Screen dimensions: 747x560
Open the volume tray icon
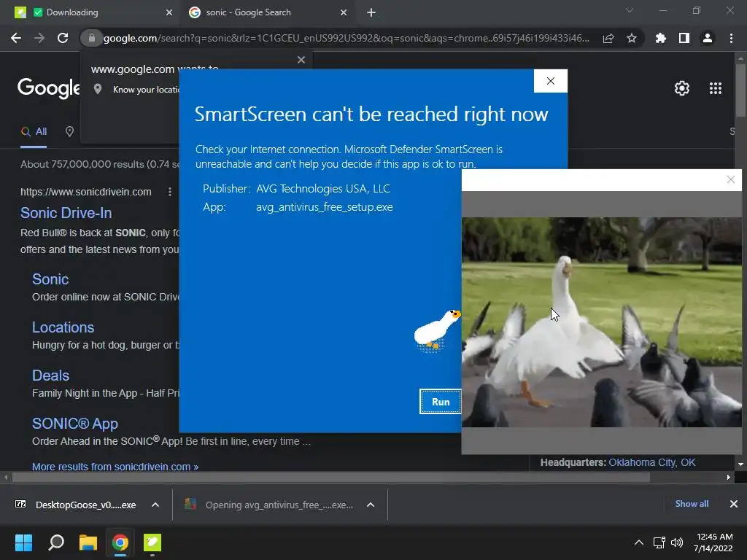[x=676, y=542]
